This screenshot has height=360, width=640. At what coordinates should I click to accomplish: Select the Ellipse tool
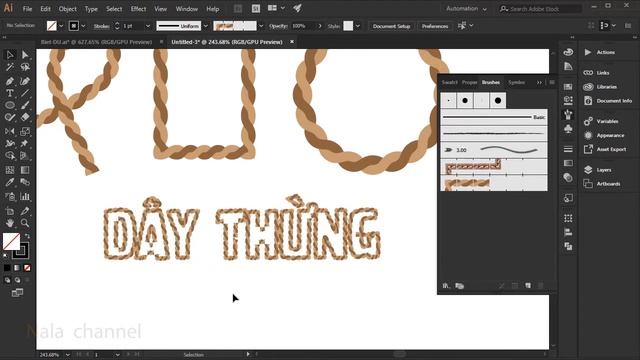[x=10, y=105]
